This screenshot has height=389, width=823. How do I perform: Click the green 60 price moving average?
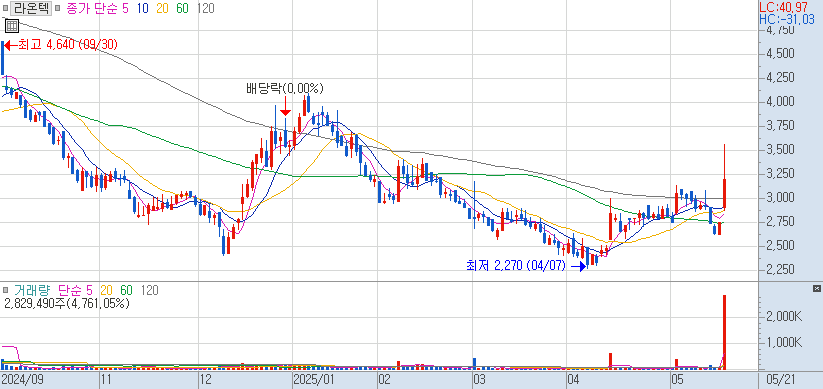click(183, 8)
